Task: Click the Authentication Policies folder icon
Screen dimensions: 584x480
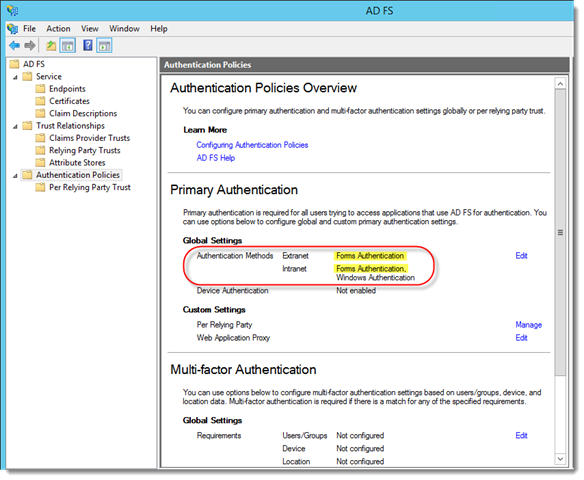Action: pyautogui.click(x=27, y=175)
